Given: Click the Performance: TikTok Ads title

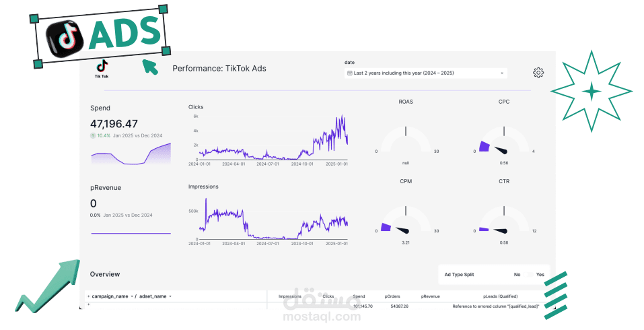Looking at the screenshot, I should (219, 69).
